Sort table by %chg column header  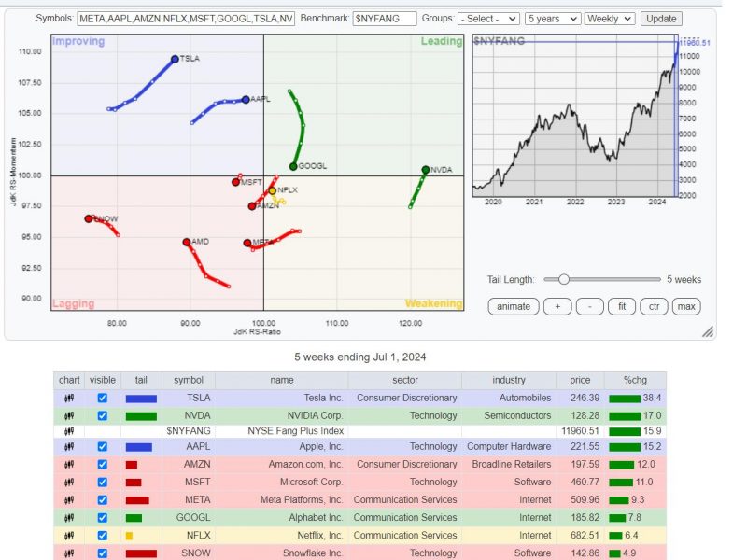pos(635,380)
